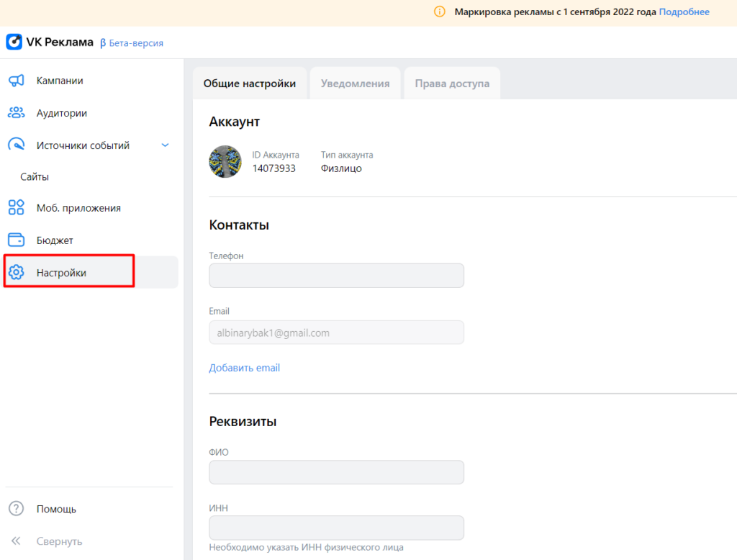737x560 pixels.
Task: Click the Помощь question mark icon
Action: pyautogui.click(x=16, y=509)
